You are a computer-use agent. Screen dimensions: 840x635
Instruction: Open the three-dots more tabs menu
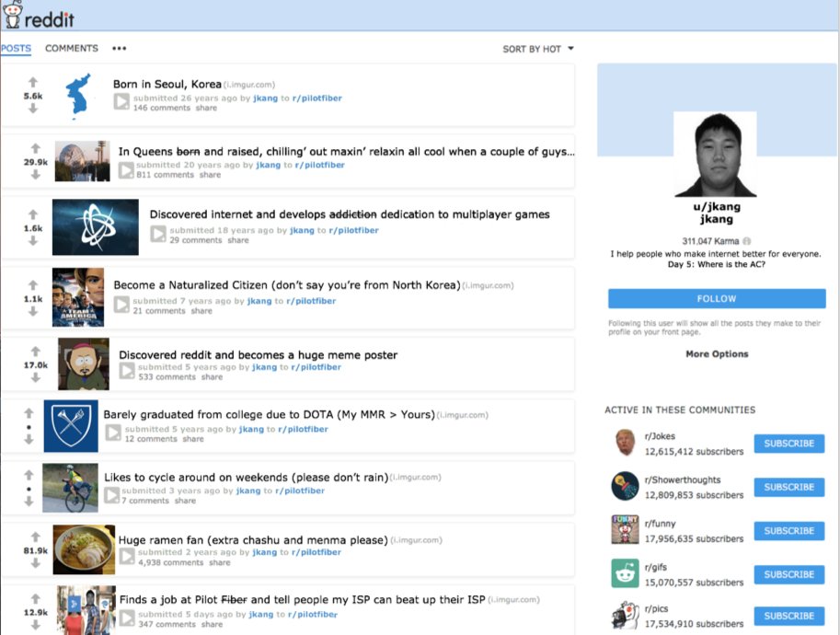[119, 48]
